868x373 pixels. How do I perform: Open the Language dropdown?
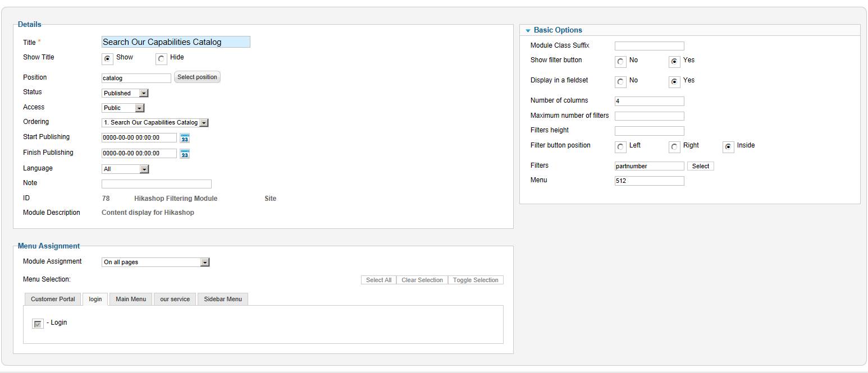[x=125, y=169]
